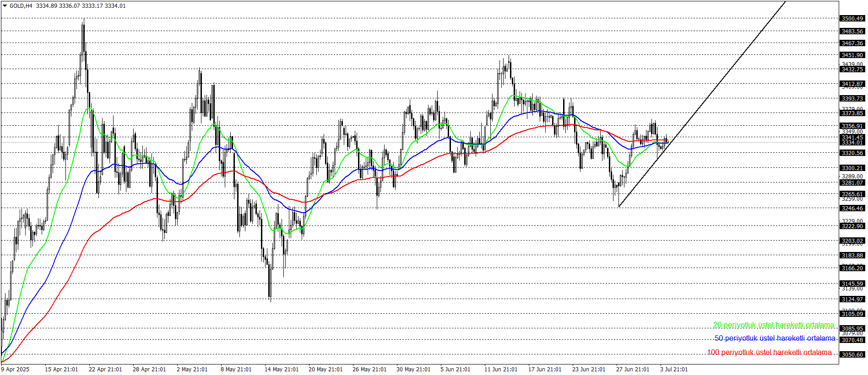Select the 3412.87 price level label
Viewport: 868px width, 375px height.
pos(852,84)
